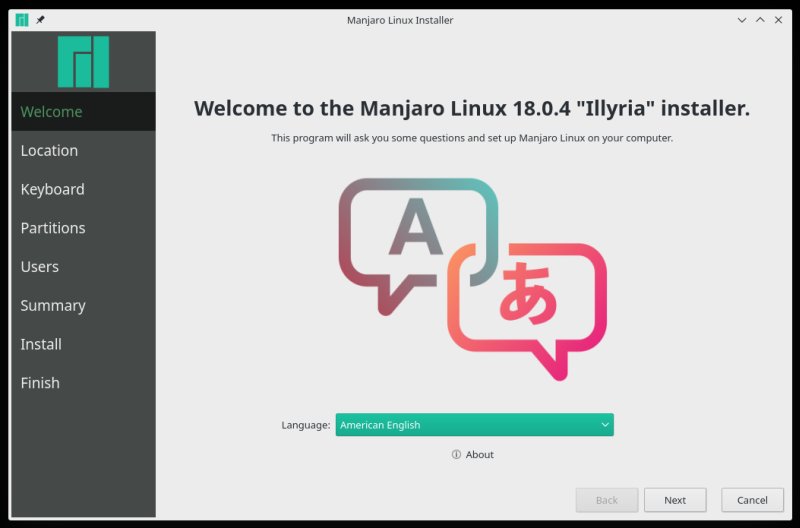Viewport: 800px width, 528px height.
Task: Select the Welcome step in sidebar
Action: pos(83,111)
